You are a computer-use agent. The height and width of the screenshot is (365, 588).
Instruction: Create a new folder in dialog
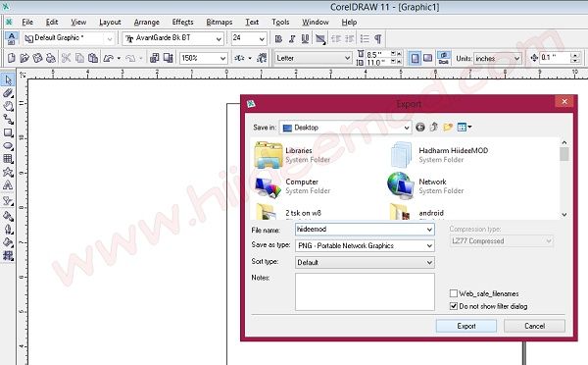click(448, 128)
